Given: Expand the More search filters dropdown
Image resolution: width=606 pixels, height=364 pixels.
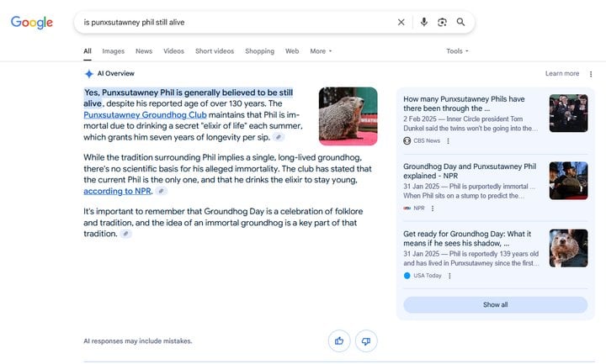Looking at the screenshot, I should pos(321,51).
